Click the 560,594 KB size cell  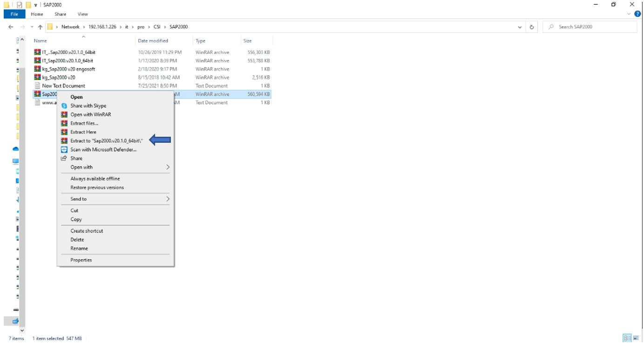point(258,94)
